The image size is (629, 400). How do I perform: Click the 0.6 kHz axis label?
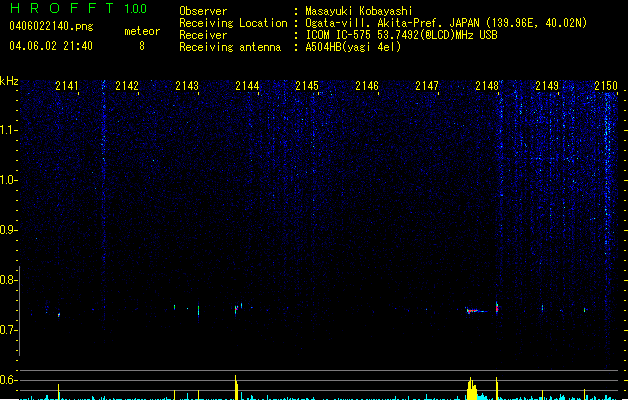point(9,380)
